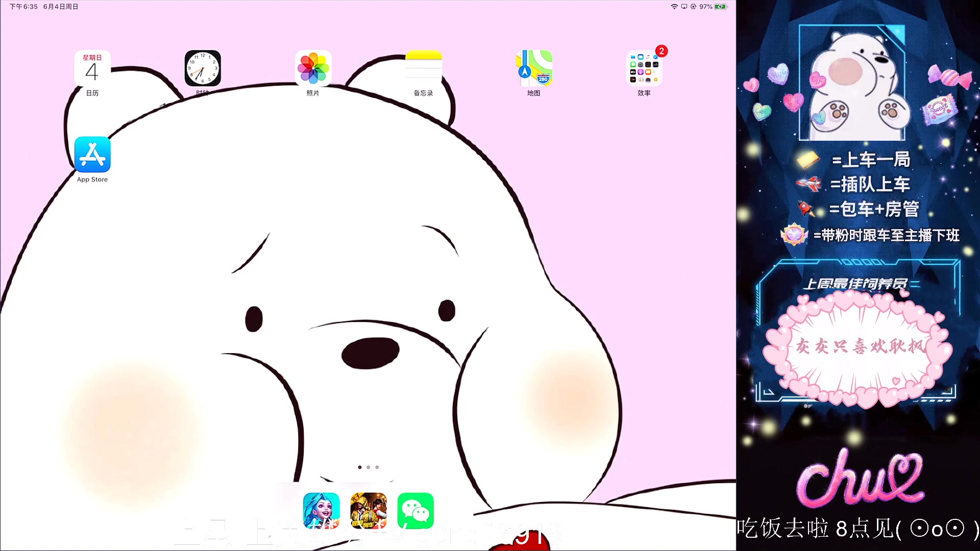Click the 上周最佳饲养员 heart panel
The width and height of the screenshot is (980, 551).
pos(857,347)
